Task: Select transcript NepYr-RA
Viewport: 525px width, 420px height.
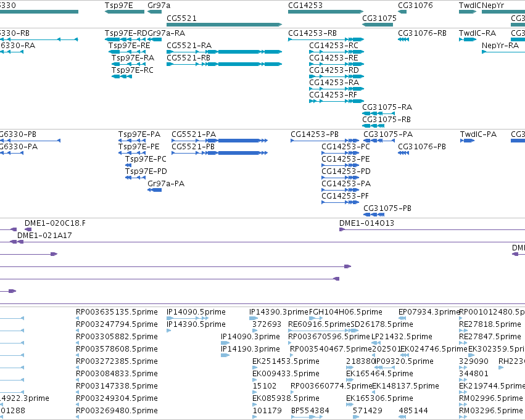Action: (x=500, y=46)
